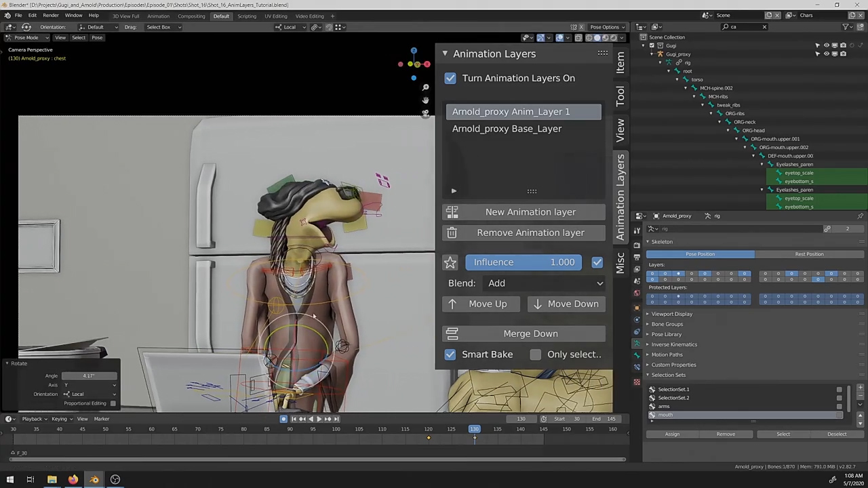Expand the Viewport Display panel

pos(671,314)
